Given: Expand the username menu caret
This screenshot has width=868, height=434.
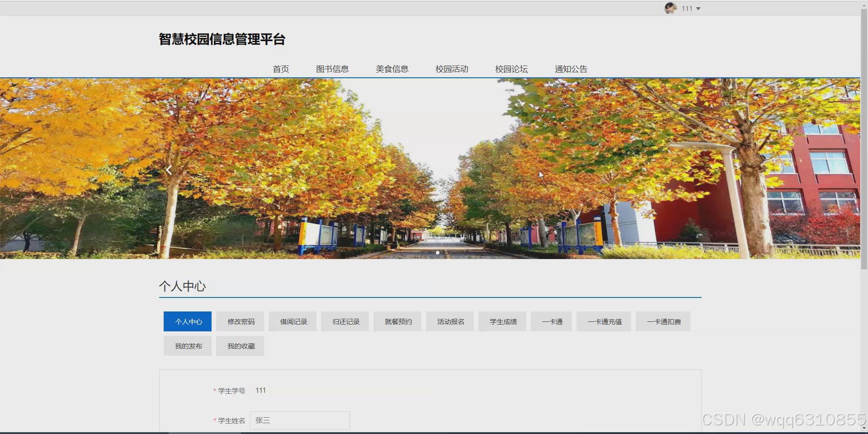Looking at the screenshot, I should coord(699,8).
